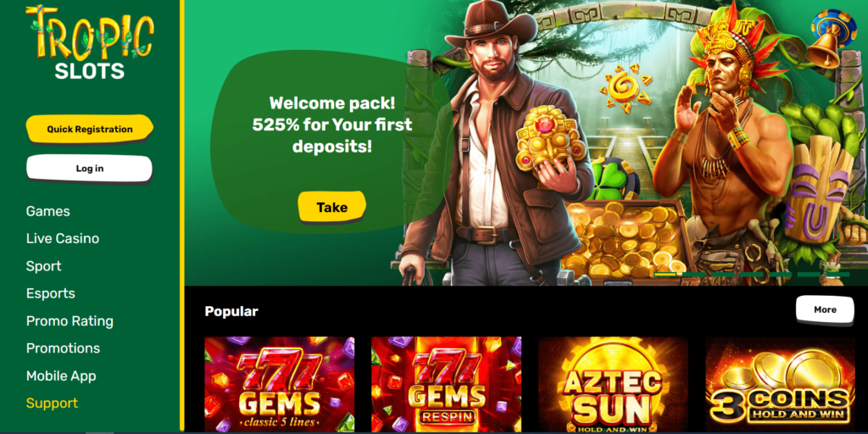Go to Live Casino section
868x434 pixels.
63,238
